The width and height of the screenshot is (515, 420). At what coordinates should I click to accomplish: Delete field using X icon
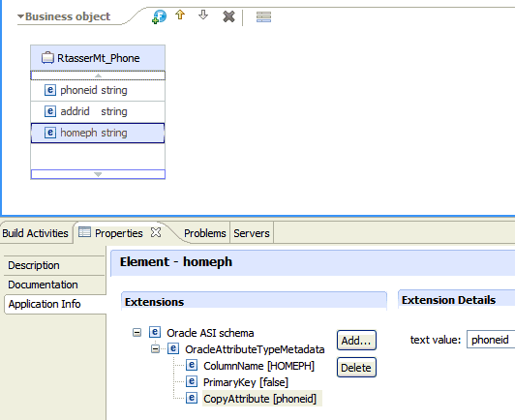228,16
